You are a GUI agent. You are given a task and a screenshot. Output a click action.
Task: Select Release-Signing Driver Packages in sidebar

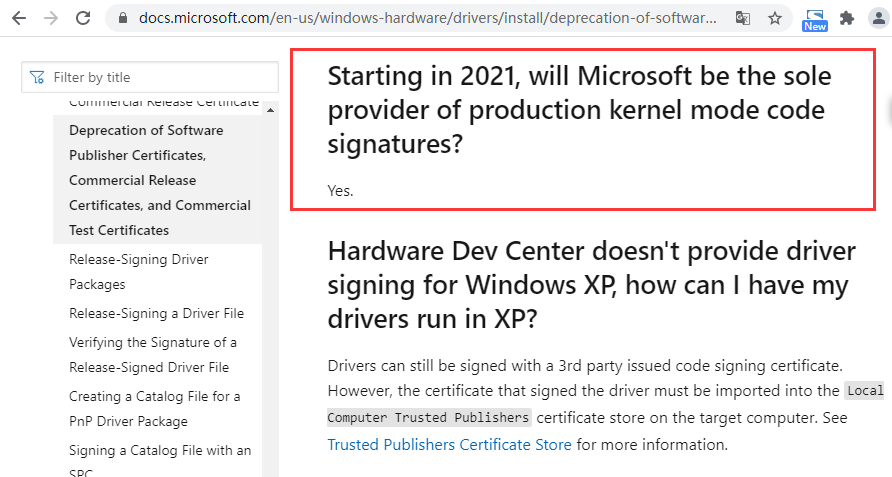tap(139, 272)
